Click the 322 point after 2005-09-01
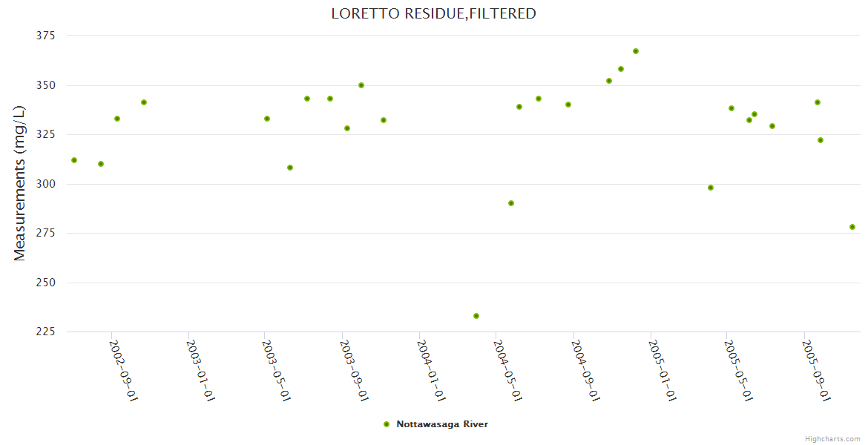 [821, 140]
